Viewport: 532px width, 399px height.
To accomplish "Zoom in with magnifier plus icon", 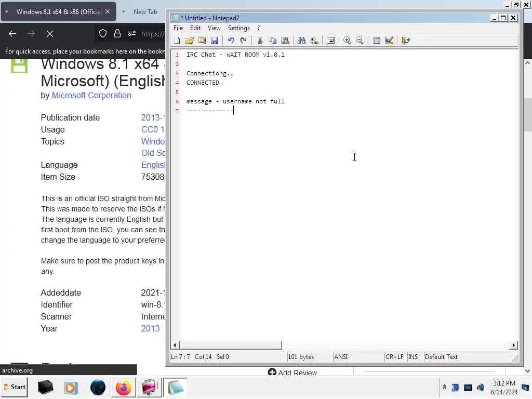I will 347,41.
